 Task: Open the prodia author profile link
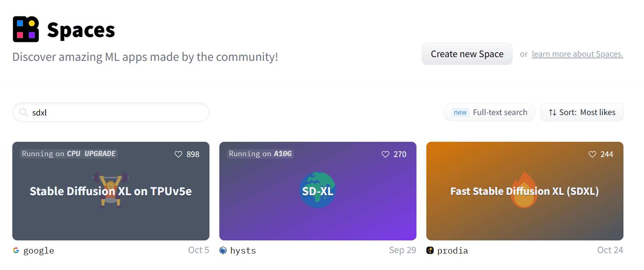coord(453,251)
